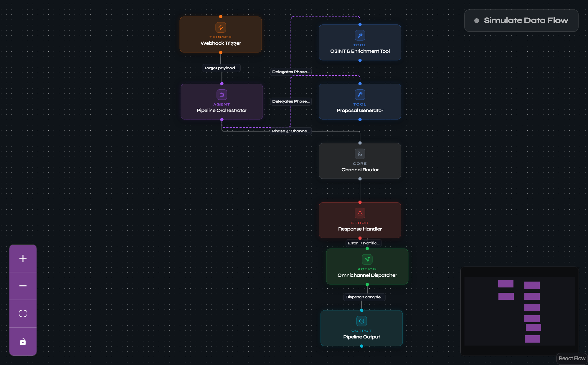Click the 'Dispatch comple...' edge label

364,297
